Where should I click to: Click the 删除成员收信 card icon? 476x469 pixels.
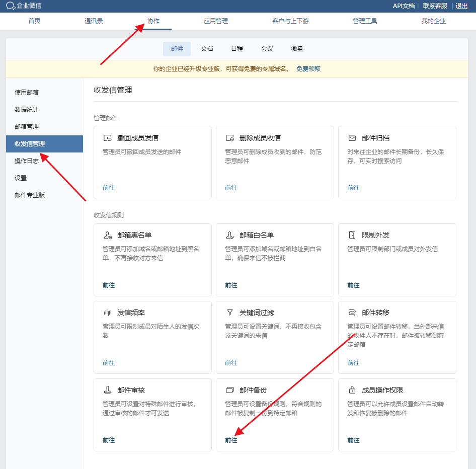tap(229, 138)
